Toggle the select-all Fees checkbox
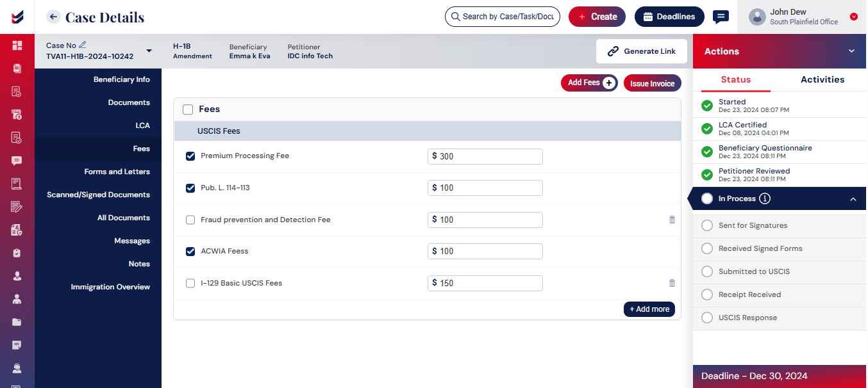Screen dimensions: 868x388 pos(188,109)
